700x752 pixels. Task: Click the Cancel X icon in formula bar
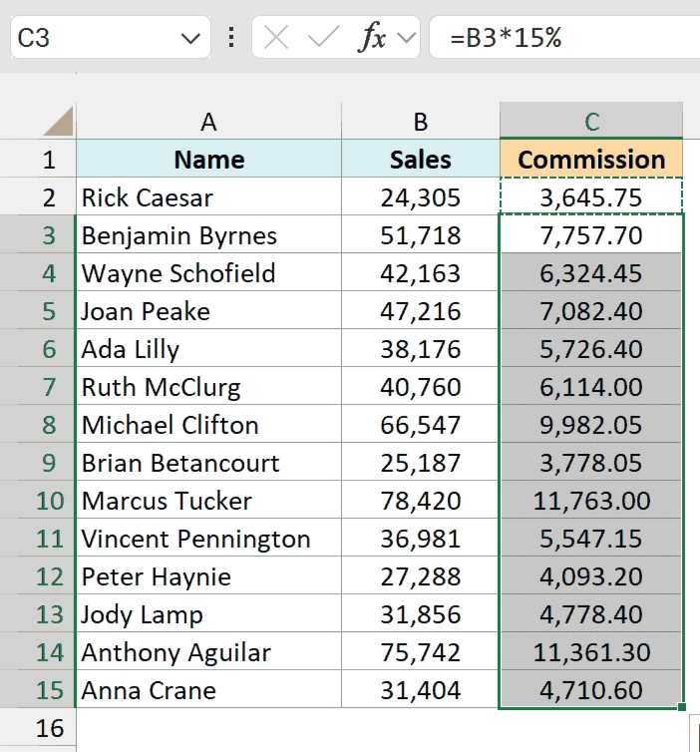tap(276, 37)
